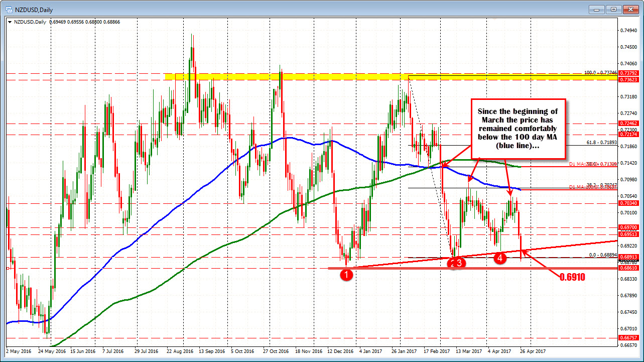The image size is (644, 362).
Task: Click the red 0.69700 price level tag
Action: (628, 227)
